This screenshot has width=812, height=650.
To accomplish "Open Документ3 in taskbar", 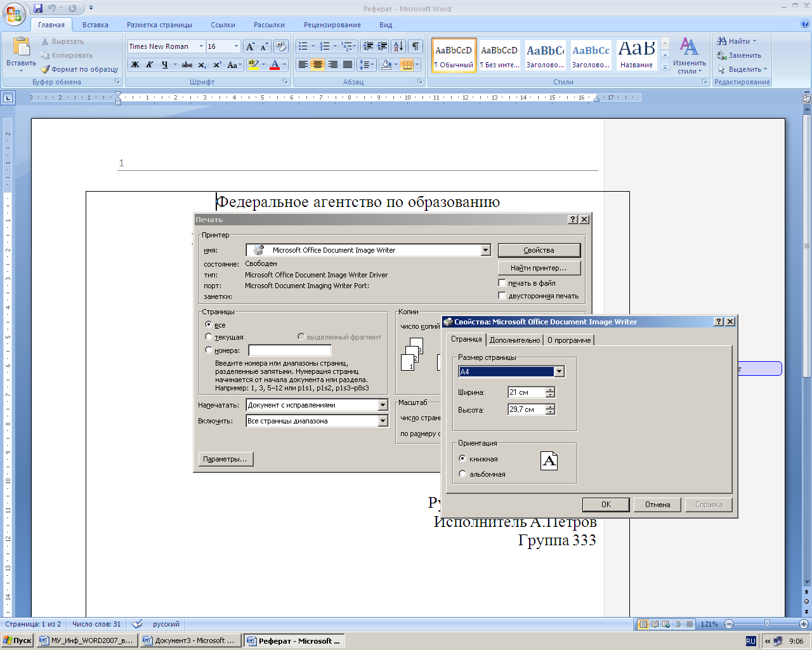I will (x=190, y=640).
